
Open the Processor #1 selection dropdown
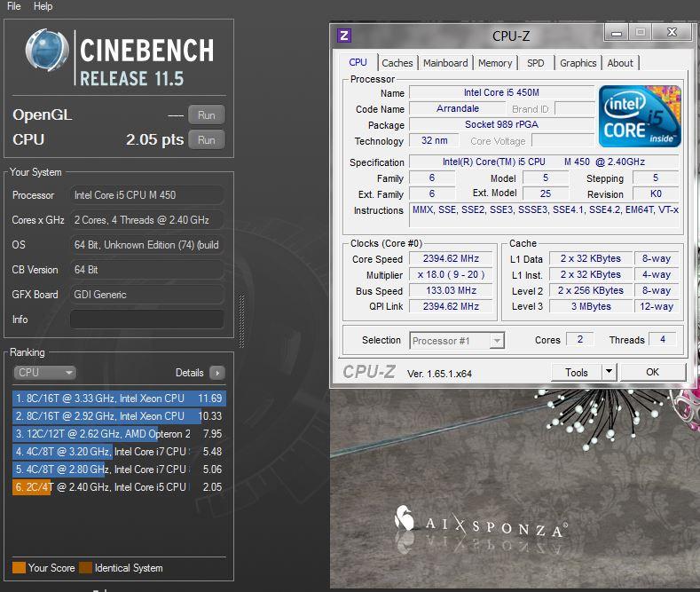pos(457,341)
